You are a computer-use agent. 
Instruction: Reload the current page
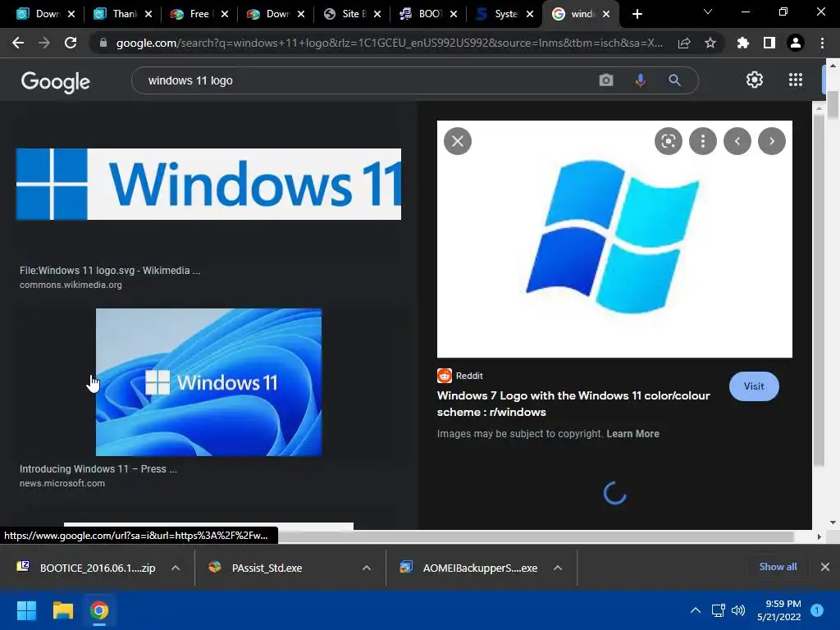71,43
